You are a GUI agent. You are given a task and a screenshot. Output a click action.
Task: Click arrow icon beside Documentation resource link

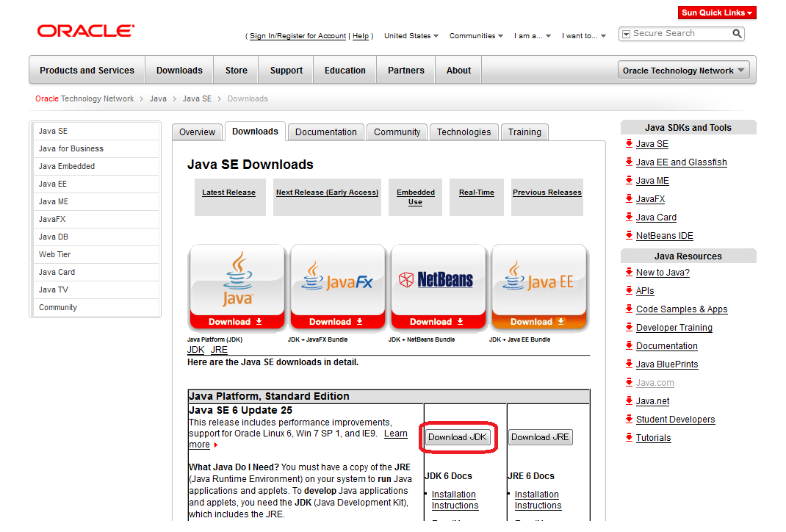pyautogui.click(x=629, y=345)
